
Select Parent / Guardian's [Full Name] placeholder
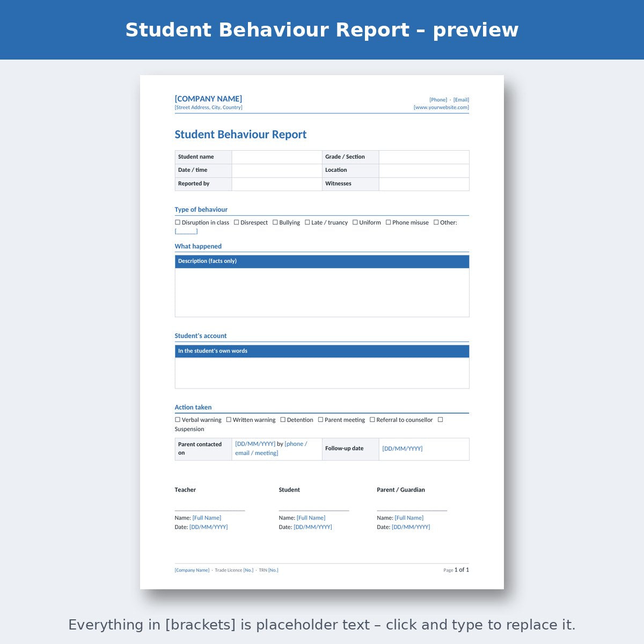409,518
